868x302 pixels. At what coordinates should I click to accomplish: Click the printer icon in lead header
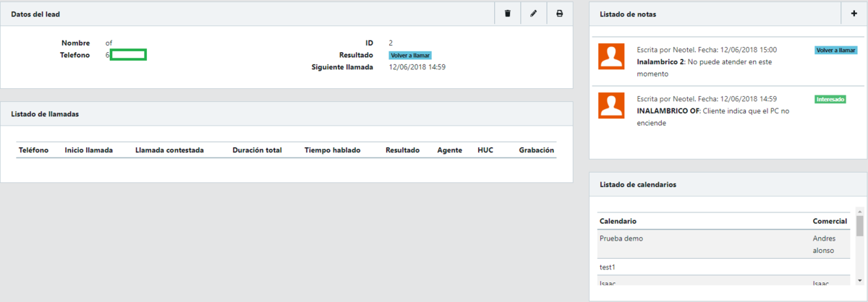pos(559,14)
